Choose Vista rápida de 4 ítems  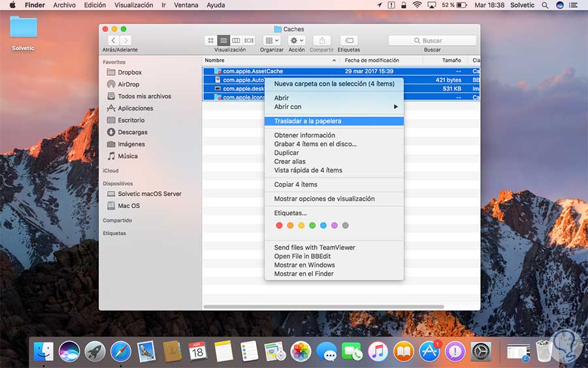pyautogui.click(x=334, y=171)
